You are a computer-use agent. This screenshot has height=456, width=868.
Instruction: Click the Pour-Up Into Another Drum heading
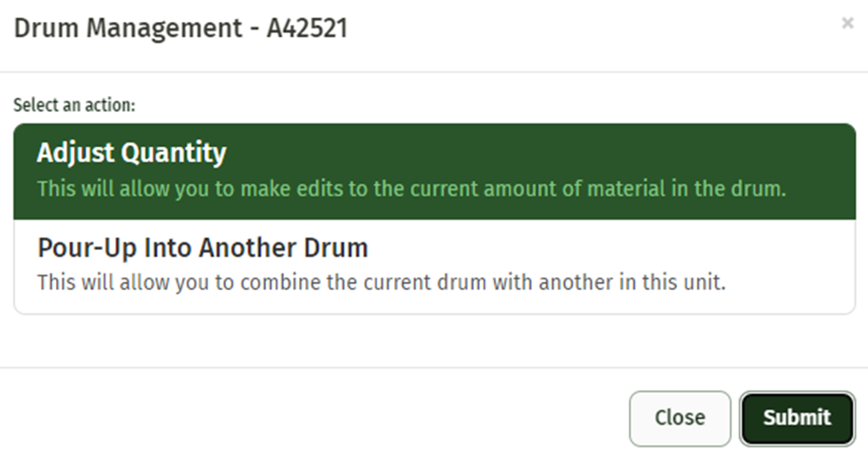point(202,249)
